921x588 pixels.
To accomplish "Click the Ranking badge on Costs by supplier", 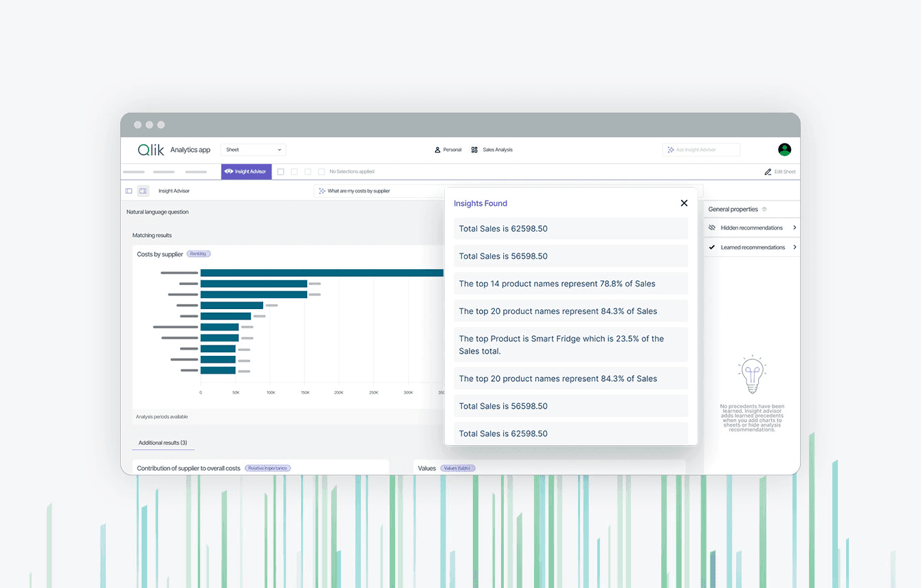I will (x=198, y=253).
